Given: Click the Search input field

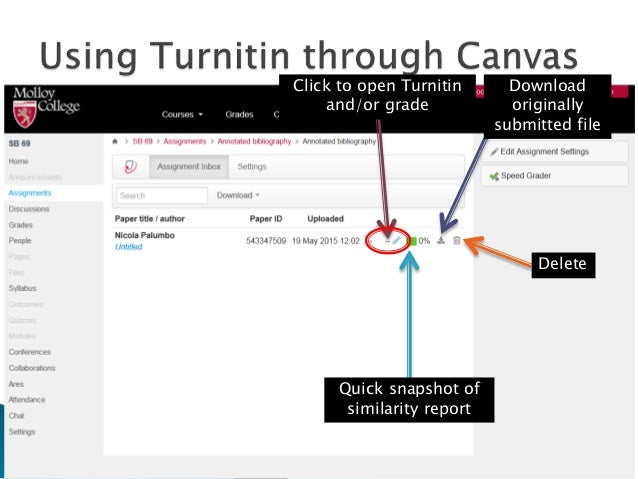Looking at the screenshot, I should [162, 195].
